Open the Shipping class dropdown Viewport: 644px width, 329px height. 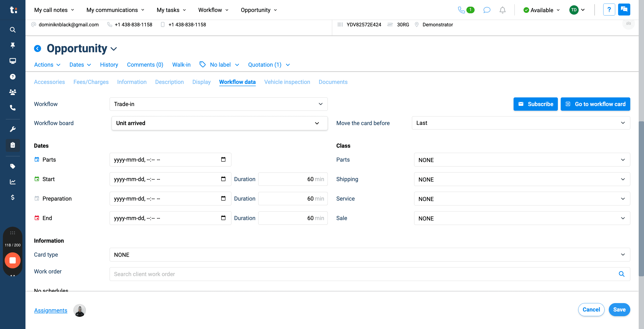pyautogui.click(x=522, y=179)
